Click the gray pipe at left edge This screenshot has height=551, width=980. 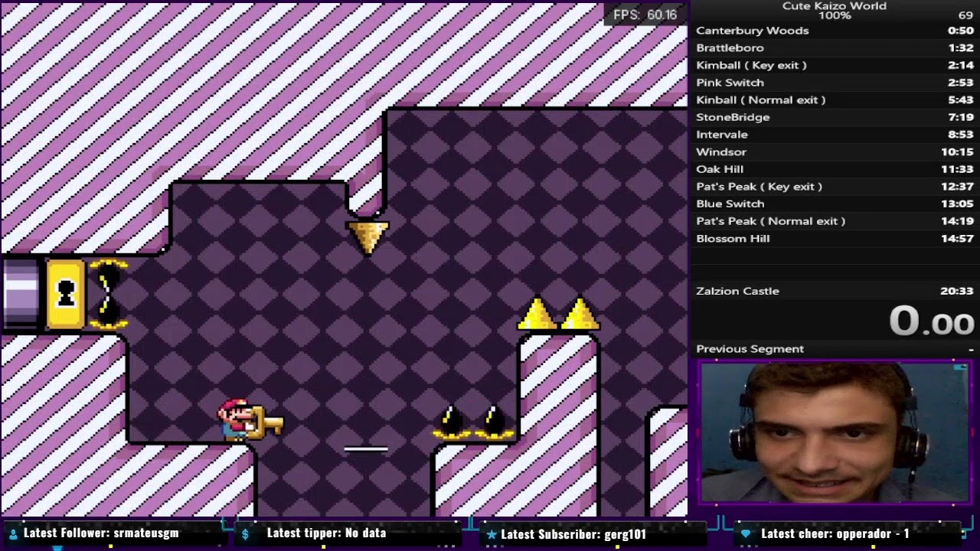(21, 294)
